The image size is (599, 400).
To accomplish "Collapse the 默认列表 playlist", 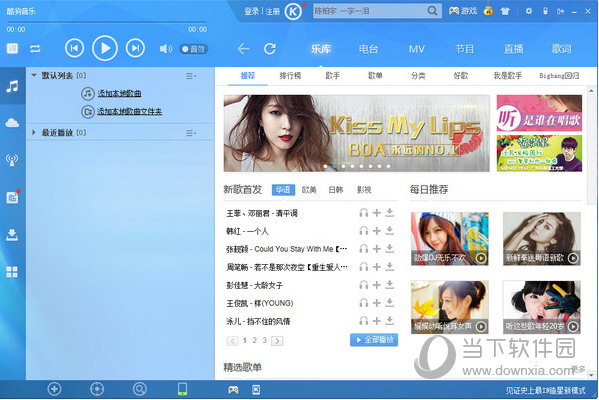I will [x=34, y=75].
